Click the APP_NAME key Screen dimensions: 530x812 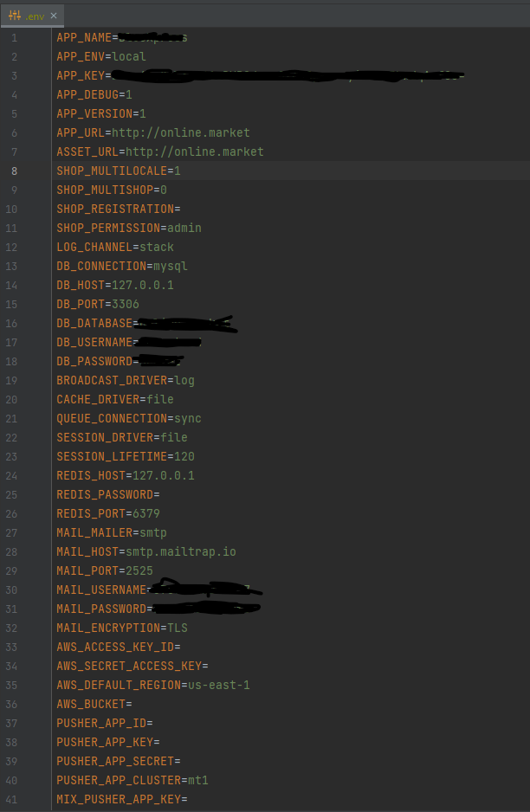(x=84, y=37)
